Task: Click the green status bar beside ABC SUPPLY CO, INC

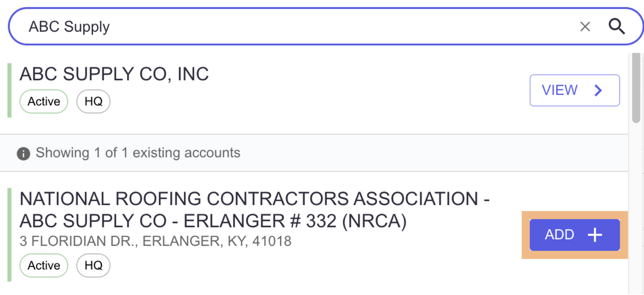Action: (x=9, y=90)
